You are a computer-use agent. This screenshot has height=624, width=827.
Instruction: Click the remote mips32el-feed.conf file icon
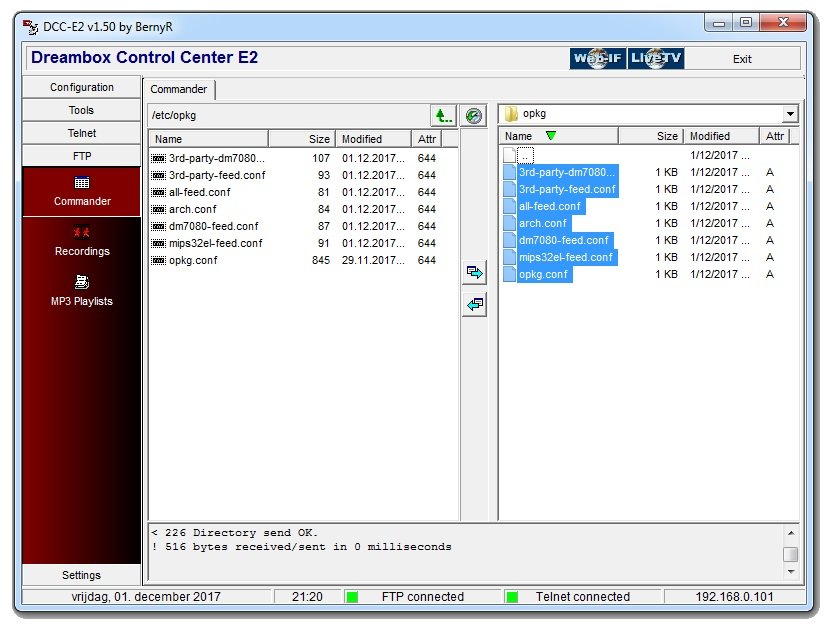coord(158,243)
